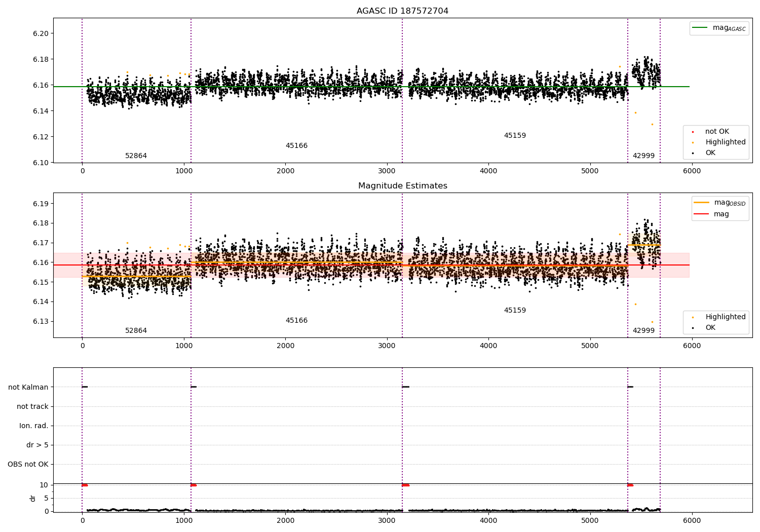Click x-tick 2000 under Magnitude Estimates plot
This screenshot has width=760, height=532.
tap(285, 346)
